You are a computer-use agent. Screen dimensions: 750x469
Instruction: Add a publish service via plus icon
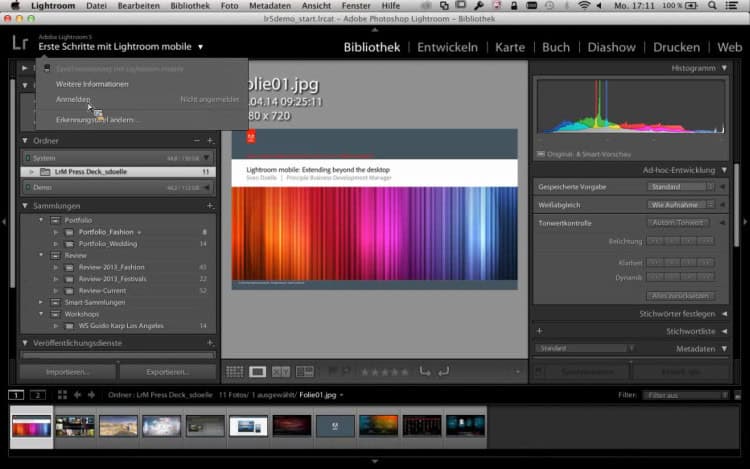click(x=210, y=343)
